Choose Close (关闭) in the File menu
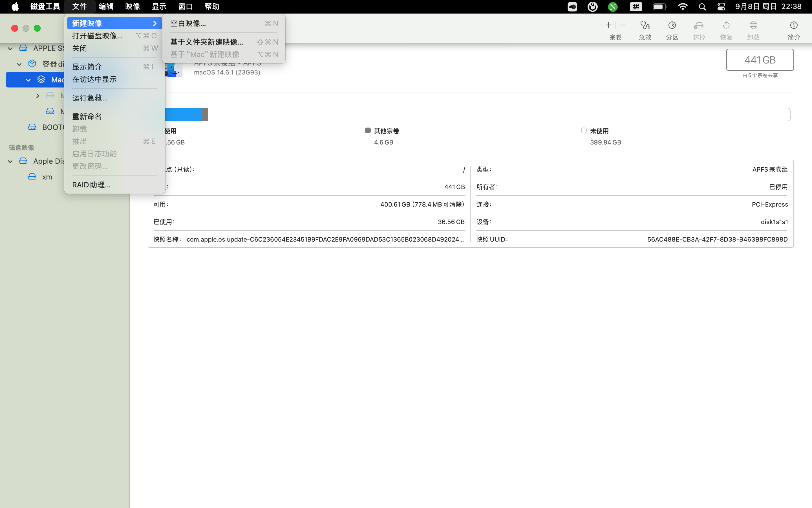The image size is (812, 508). coord(114,48)
